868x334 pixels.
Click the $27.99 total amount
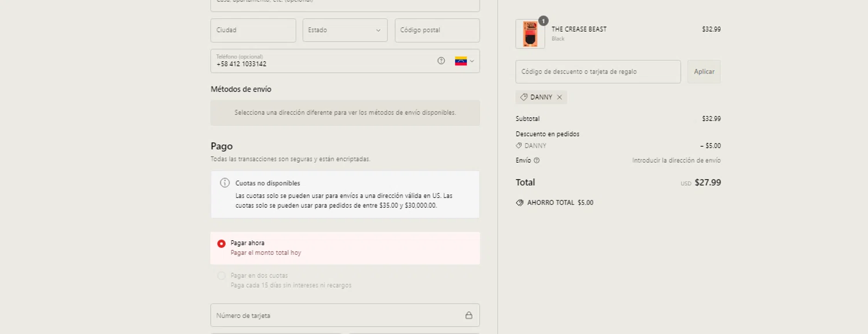point(708,182)
